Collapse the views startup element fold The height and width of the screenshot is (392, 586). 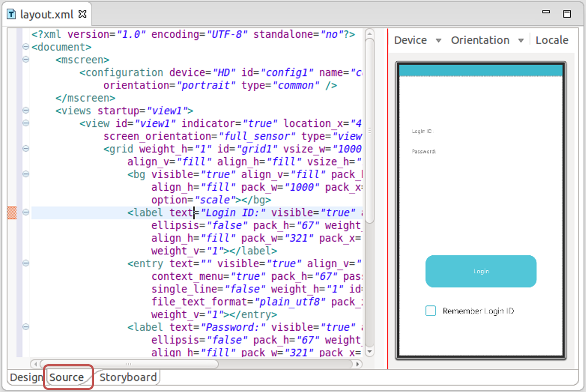coord(26,111)
